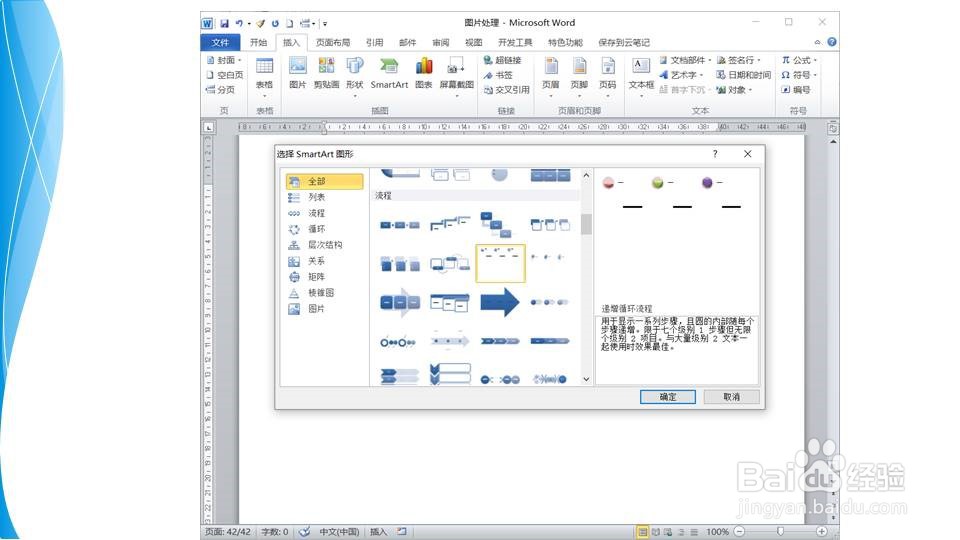The height and width of the screenshot is (540, 960).
Task: Minimize the ribbon with the caret arrow
Action: (x=817, y=42)
